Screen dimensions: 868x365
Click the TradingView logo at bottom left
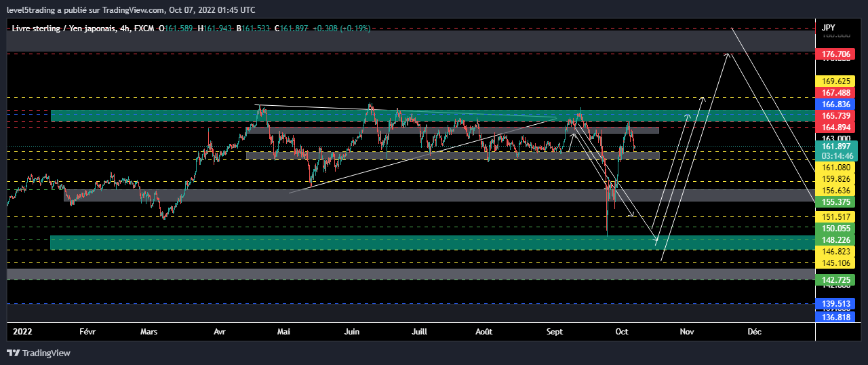point(38,353)
